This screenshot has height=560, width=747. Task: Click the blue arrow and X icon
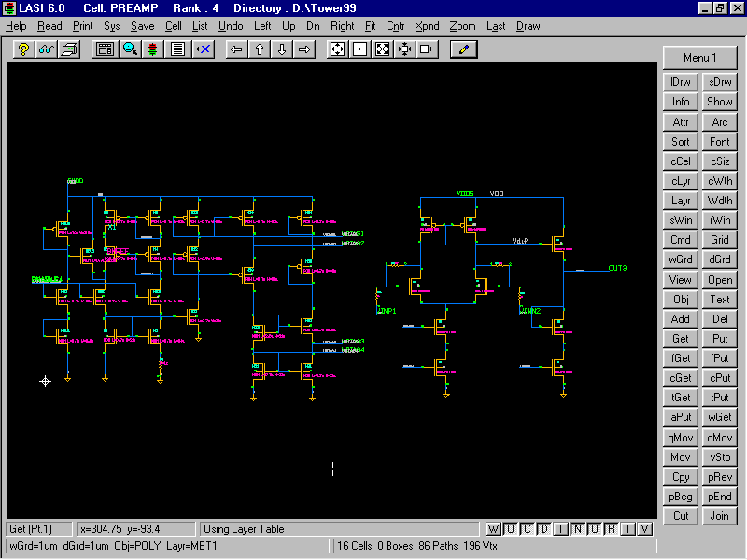(x=202, y=49)
